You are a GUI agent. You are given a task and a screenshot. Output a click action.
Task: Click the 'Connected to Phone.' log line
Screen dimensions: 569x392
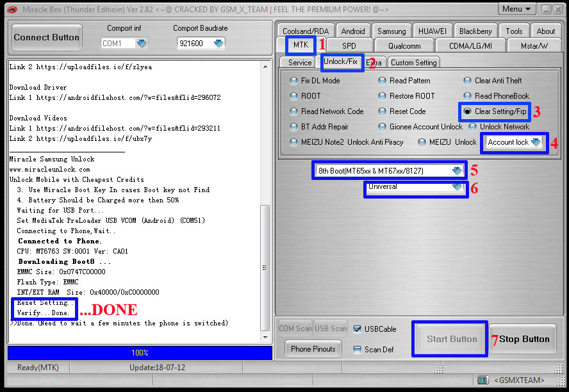[x=60, y=241]
